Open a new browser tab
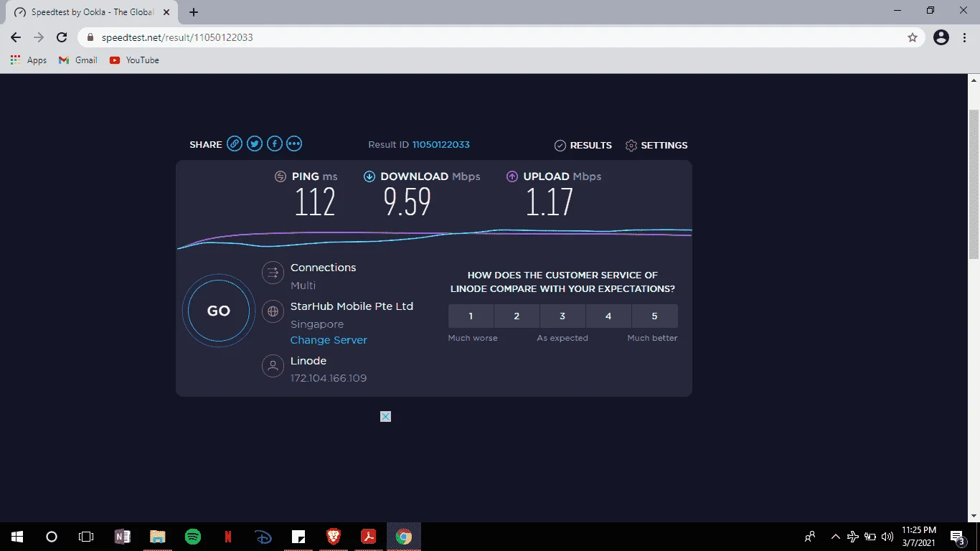 194,12
